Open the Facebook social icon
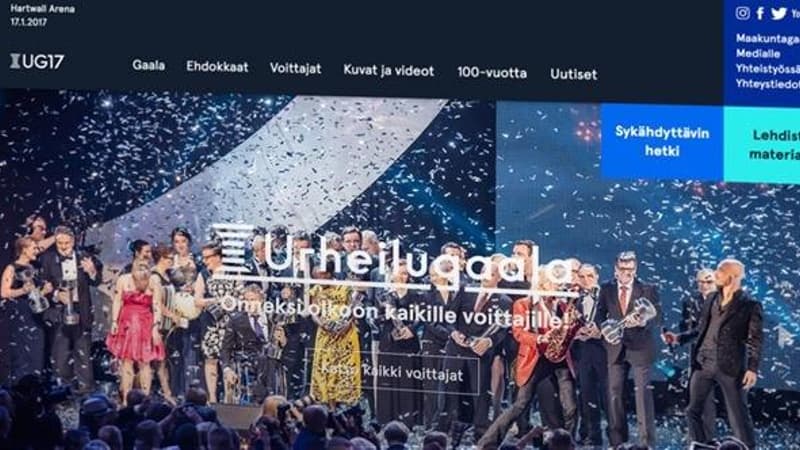The height and width of the screenshot is (450, 800). 761,13
